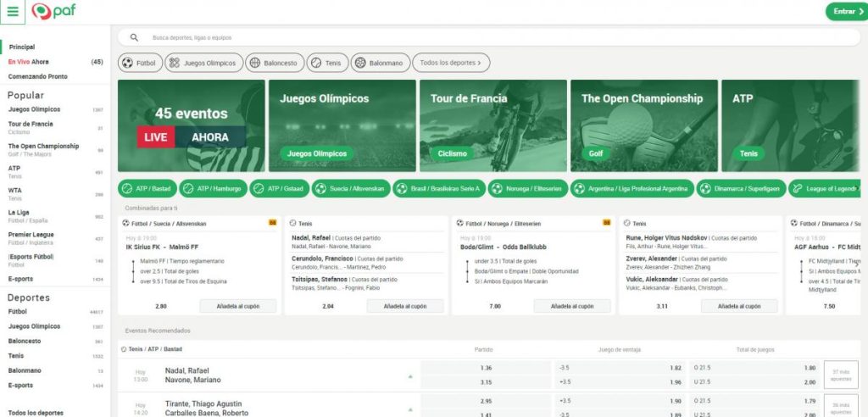Select the Fútbol sport chip
This screenshot has width=868, height=417.
[x=140, y=63]
